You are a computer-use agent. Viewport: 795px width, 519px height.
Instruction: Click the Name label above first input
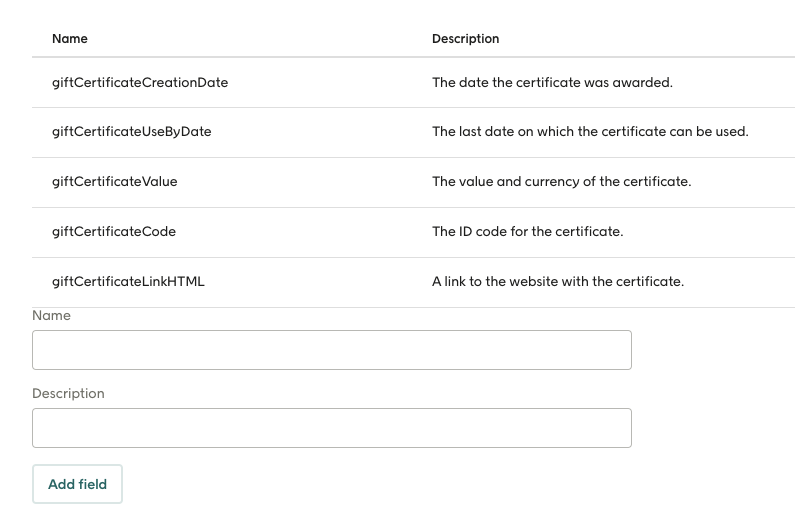pos(51,315)
